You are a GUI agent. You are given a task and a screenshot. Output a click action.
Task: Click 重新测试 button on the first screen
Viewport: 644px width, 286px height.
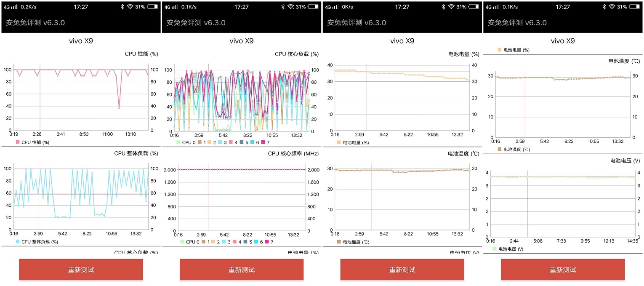[x=80, y=270]
